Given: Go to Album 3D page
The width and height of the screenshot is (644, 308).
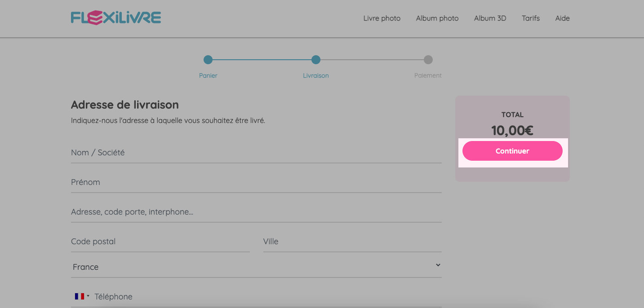Looking at the screenshot, I should click(x=490, y=18).
